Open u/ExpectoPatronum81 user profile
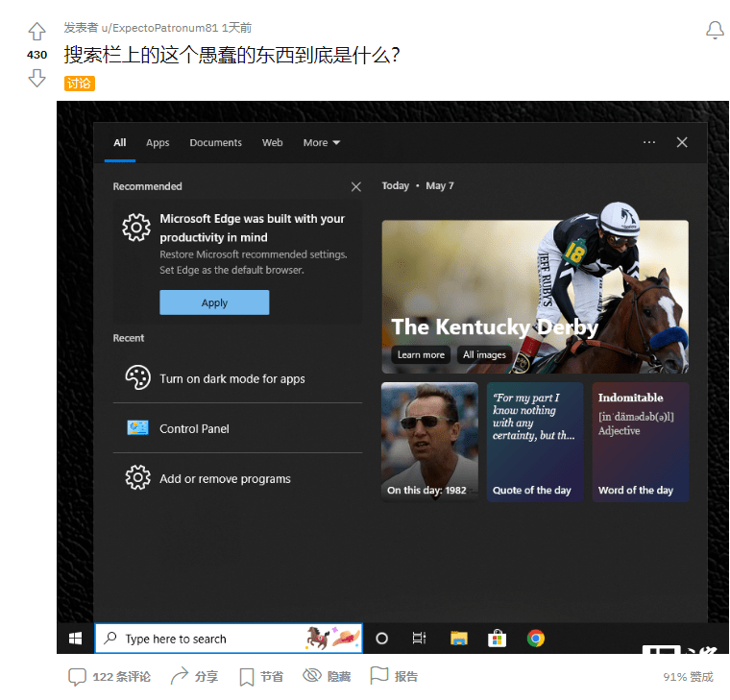 click(159, 28)
